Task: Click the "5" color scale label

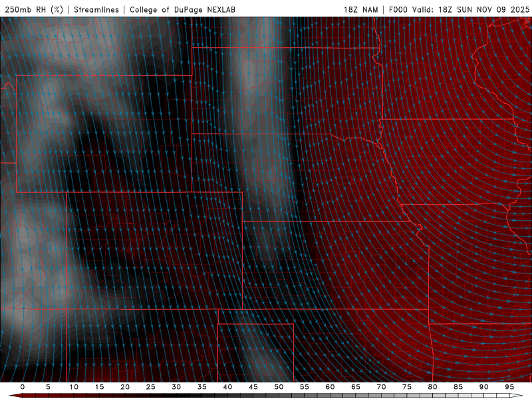Action: coord(48,387)
